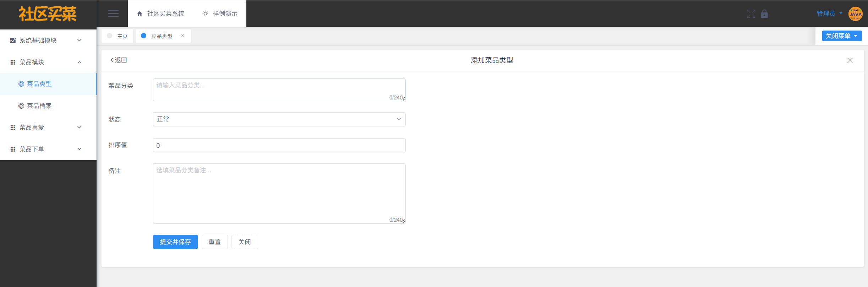Viewport: 868px width, 287px height.
Task: Click the blue dot on the 菜品类型 tab
Action: click(x=144, y=36)
